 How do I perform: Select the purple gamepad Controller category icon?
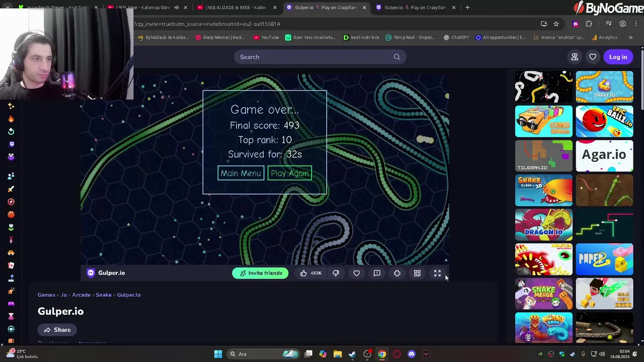11,304
